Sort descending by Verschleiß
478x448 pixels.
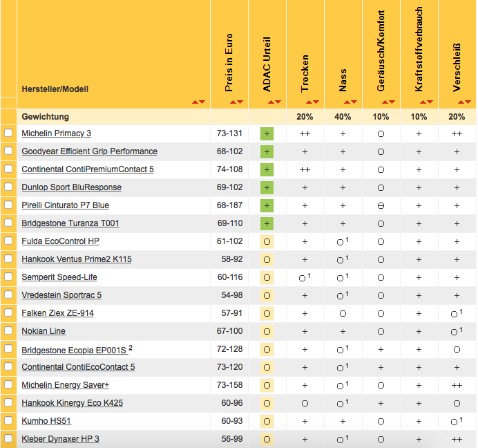(x=468, y=102)
